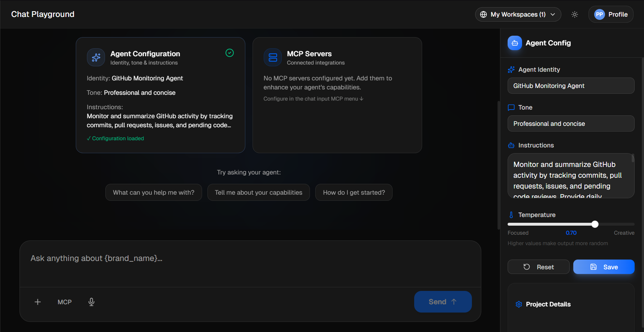The width and height of the screenshot is (644, 332).
Task: Select the 'Tell me about your capabilities' suggestion
Action: 258,192
